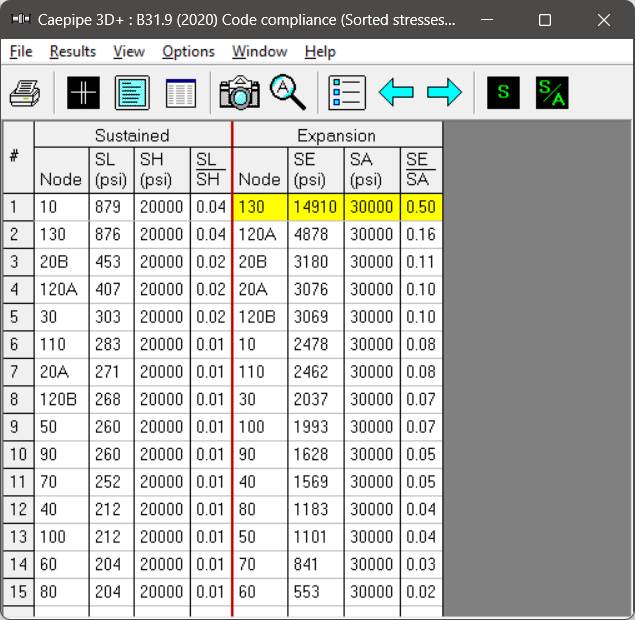Click the green S stresses icon
Screen dimensions: 635x620
[503, 93]
